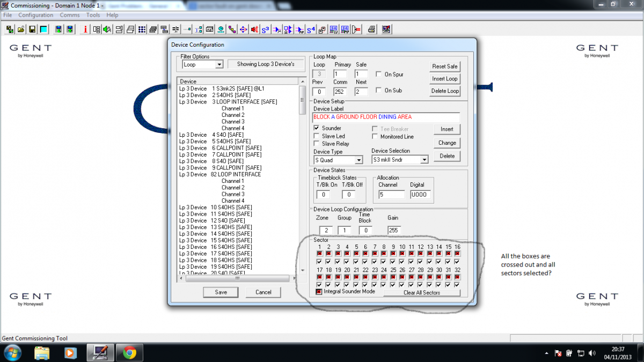The height and width of the screenshot is (362, 644).
Task: Enable the Slave Led checkbox
Action: coord(317,136)
